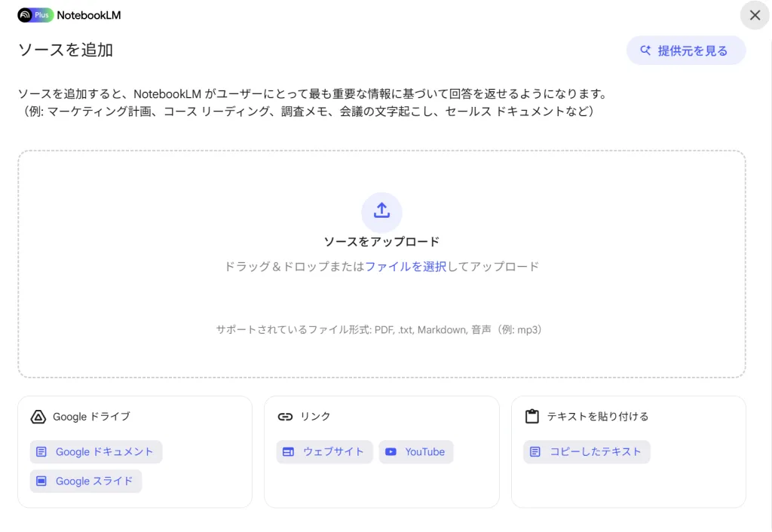This screenshot has height=532, width=772.
Task: Add a ウェブサイト source
Action: (324, 452)
